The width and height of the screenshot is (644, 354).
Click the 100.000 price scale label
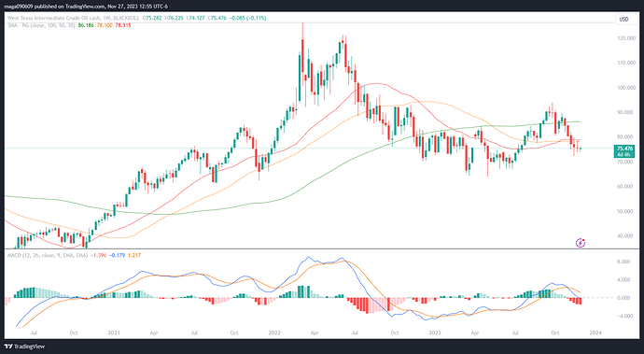[626, 88]
